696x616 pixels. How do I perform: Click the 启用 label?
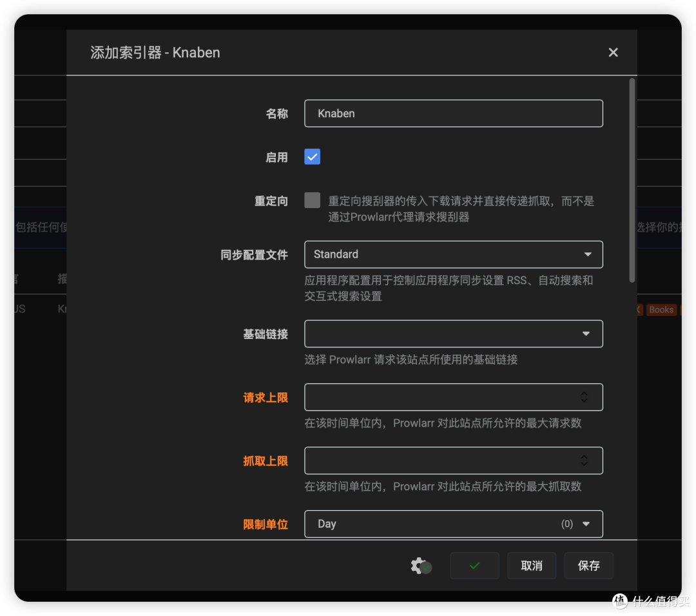pos(276,158)
